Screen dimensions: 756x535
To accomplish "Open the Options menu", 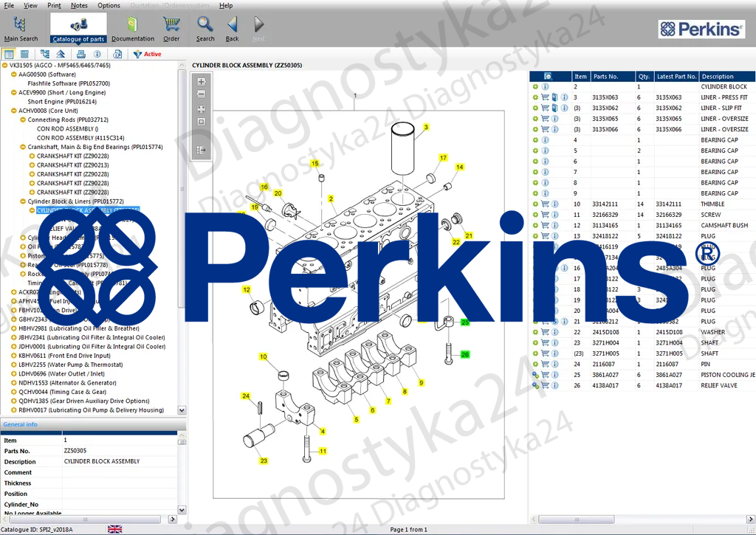I will pos(109,5).
